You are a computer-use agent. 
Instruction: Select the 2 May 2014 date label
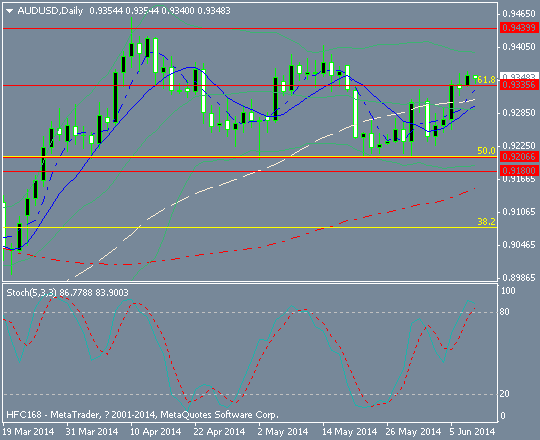pyautogui.click(x=283, y=432)
